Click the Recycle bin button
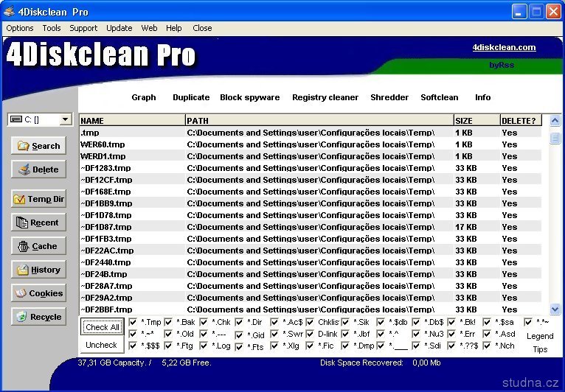Screen dimensions: 565x392 (38, 317)
